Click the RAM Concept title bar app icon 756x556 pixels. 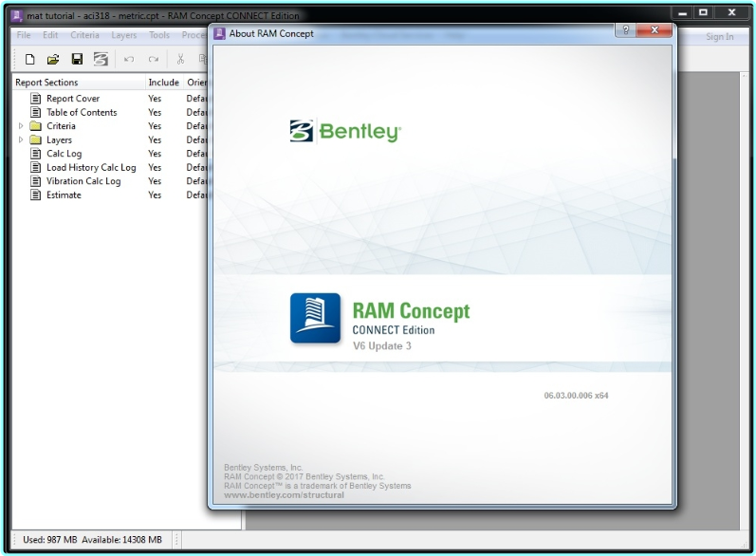(x=17, y=16)
